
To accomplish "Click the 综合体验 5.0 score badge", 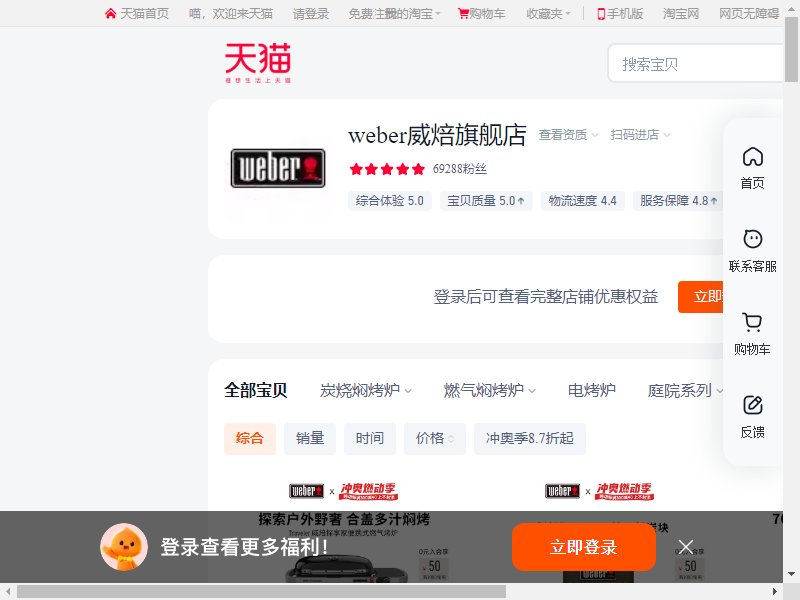I will click(390, 201).
